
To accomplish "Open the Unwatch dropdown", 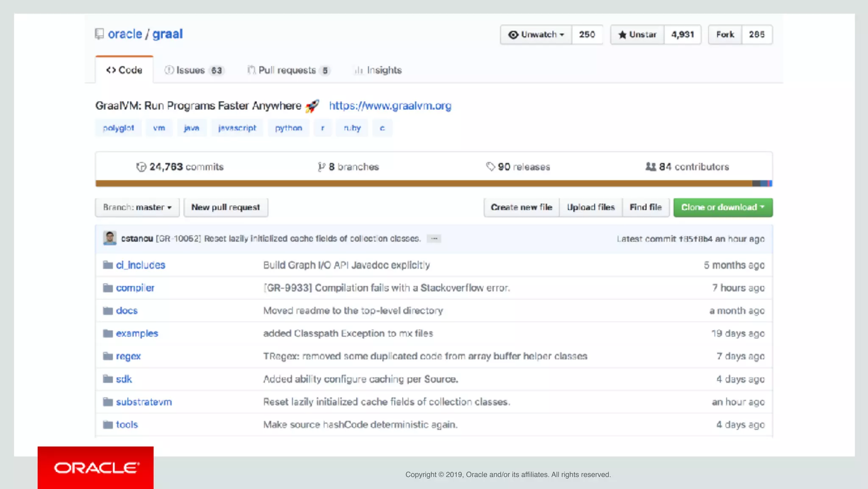I will point(536,34).
